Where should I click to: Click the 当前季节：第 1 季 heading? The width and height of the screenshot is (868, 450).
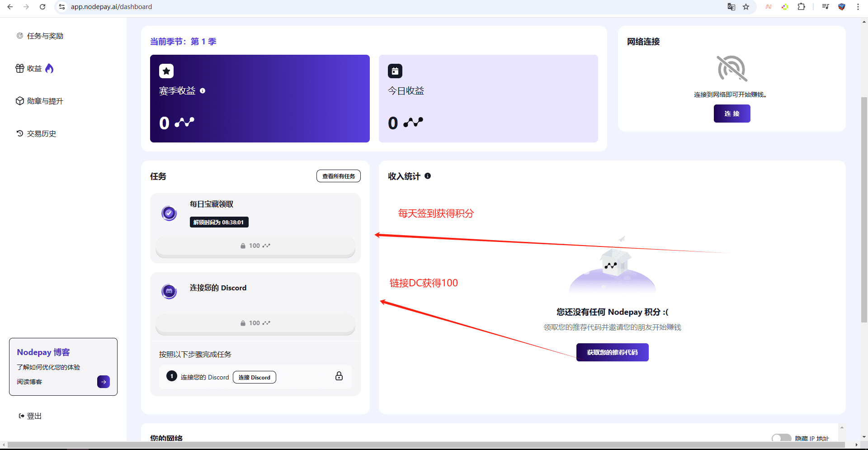point(183,42)
